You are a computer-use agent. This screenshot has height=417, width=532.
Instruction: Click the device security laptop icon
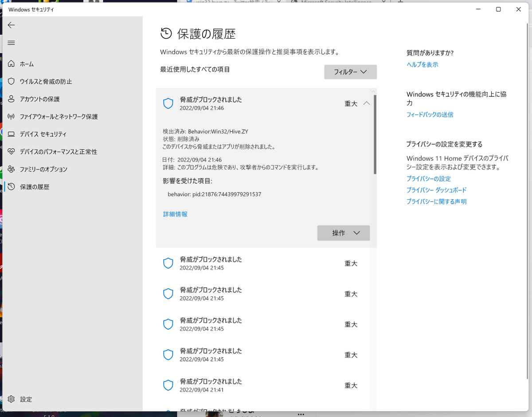[x=12, y=134]
